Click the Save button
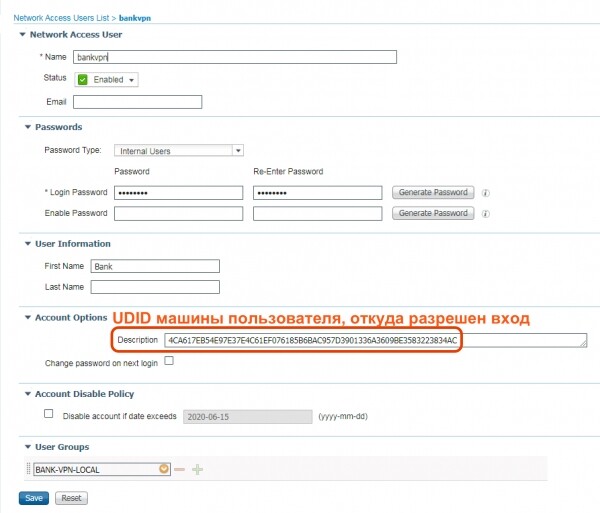The image size is (600, 513). [x=33, y=498]
